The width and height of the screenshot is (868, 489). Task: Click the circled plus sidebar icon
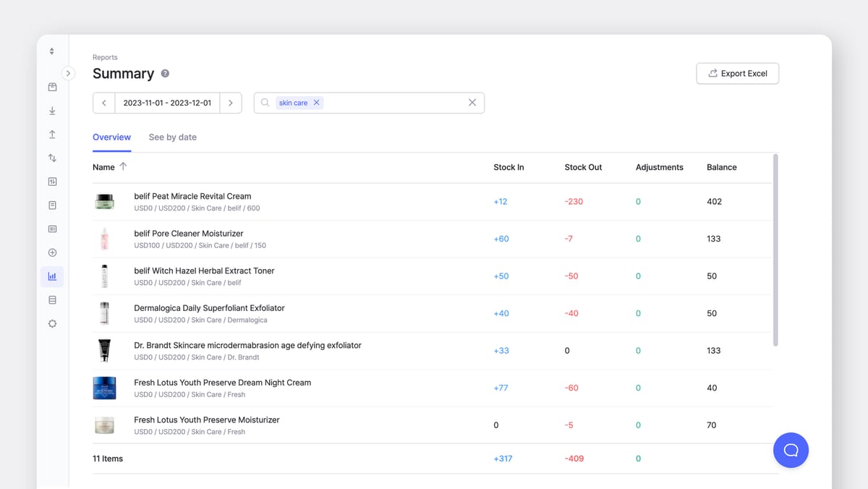pyautogui.click(x=52, y=252)
